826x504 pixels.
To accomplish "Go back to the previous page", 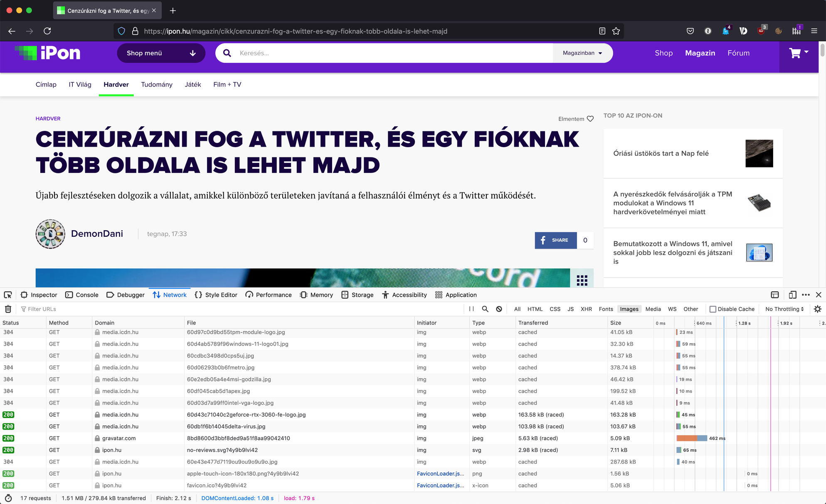I will 12,31.
